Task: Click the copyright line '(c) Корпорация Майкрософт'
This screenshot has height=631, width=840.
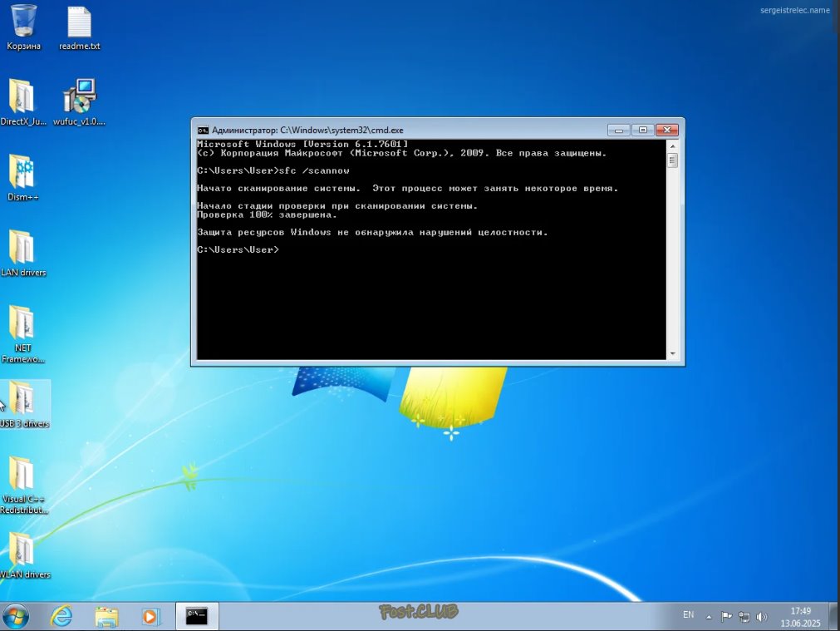Action: (402, 153)
